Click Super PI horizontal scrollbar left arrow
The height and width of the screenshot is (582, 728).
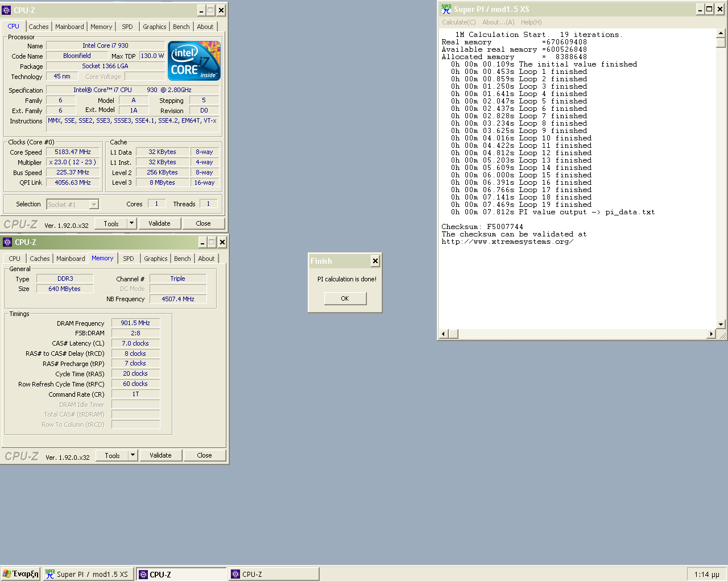[x=444, y=334]
